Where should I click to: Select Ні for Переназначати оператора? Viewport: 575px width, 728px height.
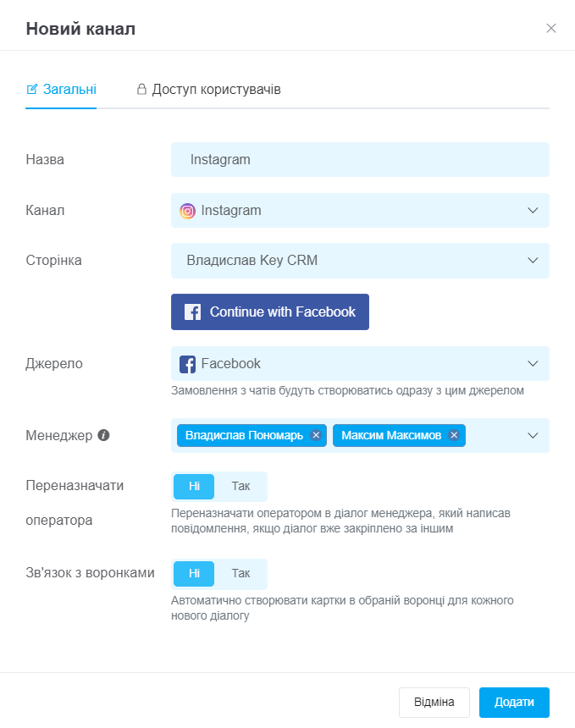[194, 486]
